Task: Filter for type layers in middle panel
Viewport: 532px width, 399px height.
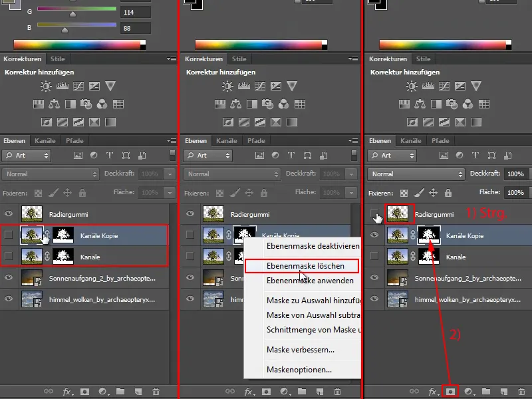Action: 291,156
